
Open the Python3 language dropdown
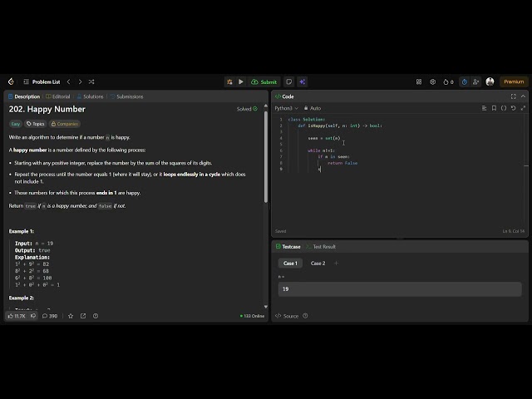(286, 108)
